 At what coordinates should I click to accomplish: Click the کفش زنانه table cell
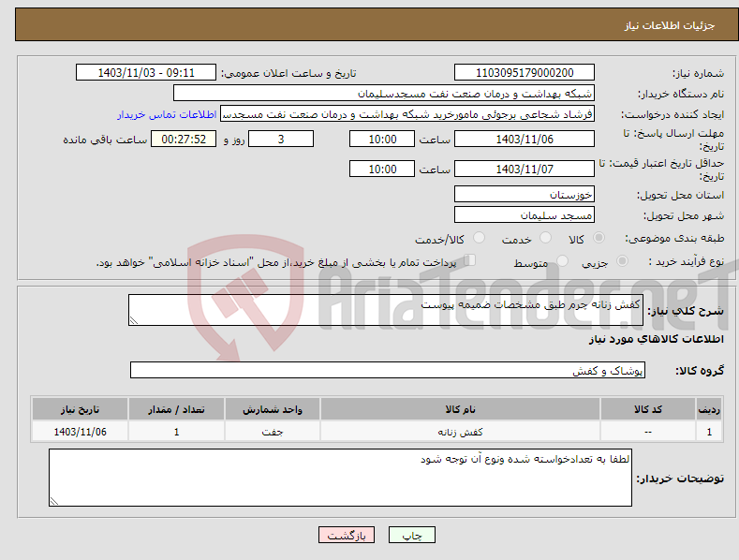(x=461, y=432)
